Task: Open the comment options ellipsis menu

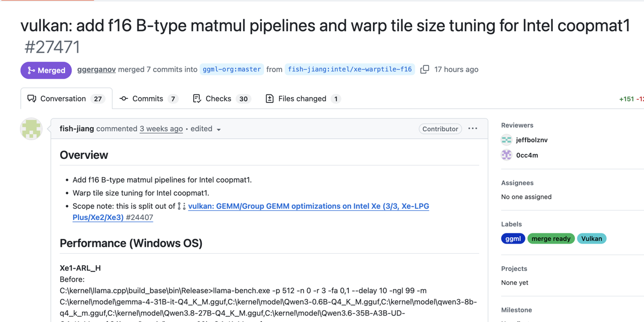Action: [x=473, y=129]
